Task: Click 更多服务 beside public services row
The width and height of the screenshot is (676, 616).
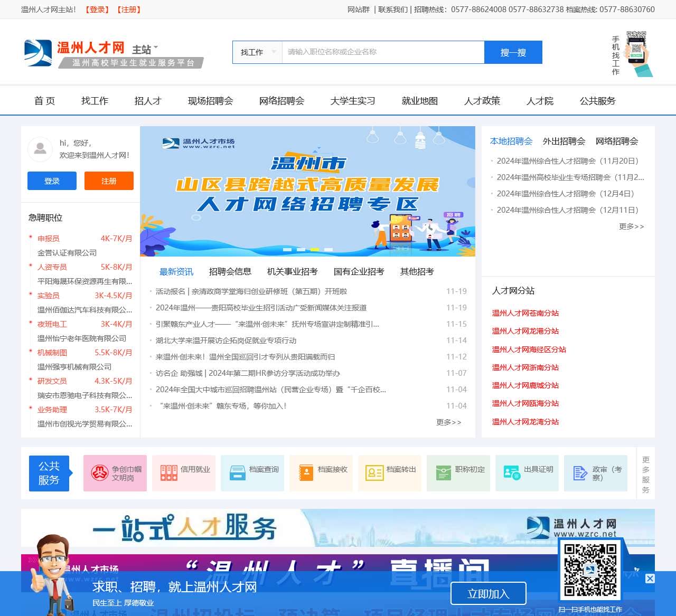Action: click(646, 475)
